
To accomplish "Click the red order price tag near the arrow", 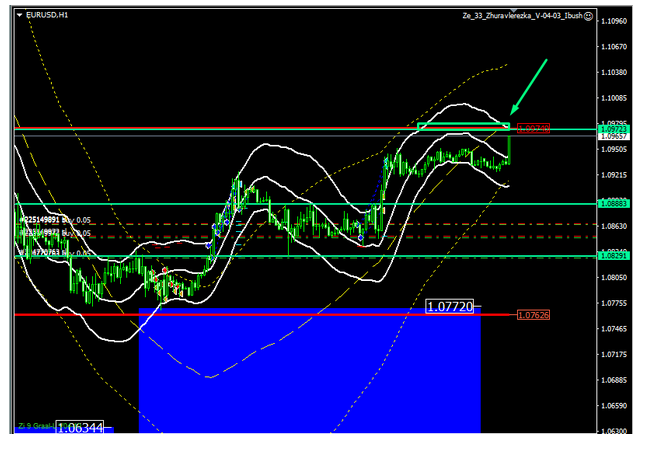I will point(532,128).
